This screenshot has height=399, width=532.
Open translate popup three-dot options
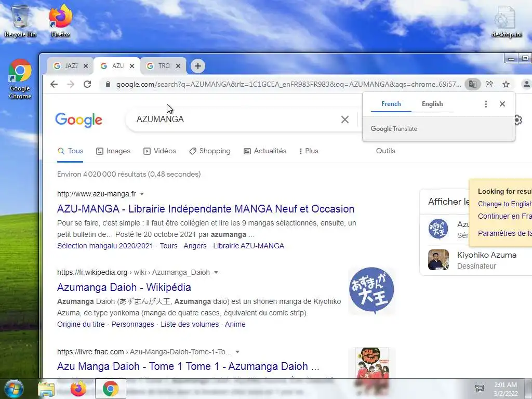point(486,104)
